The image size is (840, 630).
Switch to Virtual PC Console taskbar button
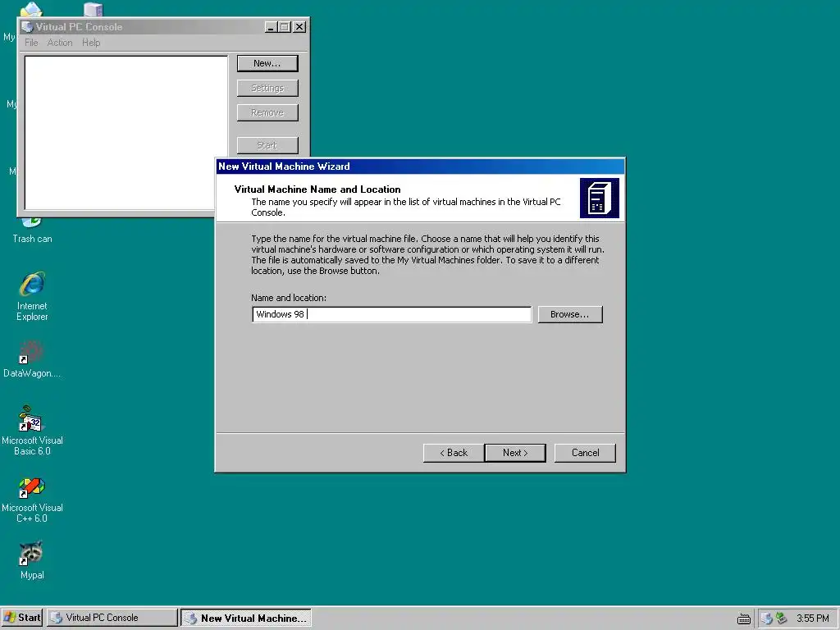[x=112, y=618]
